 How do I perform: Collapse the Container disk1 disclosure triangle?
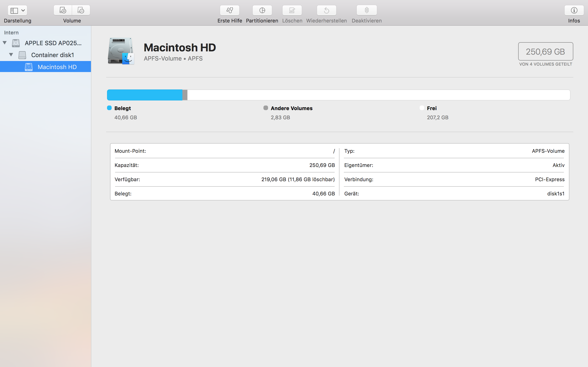pos(11,55)
